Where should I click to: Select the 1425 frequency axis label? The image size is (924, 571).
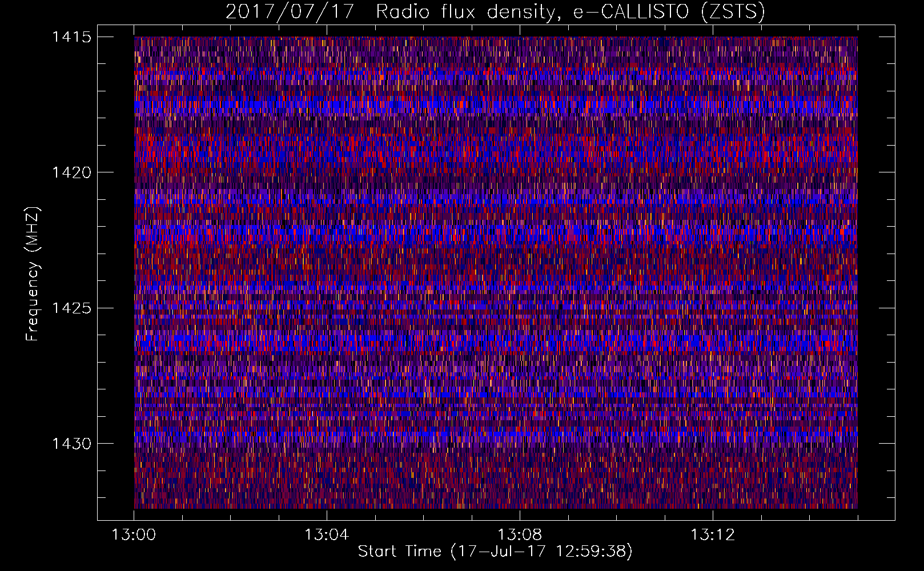tap(71, 308)
